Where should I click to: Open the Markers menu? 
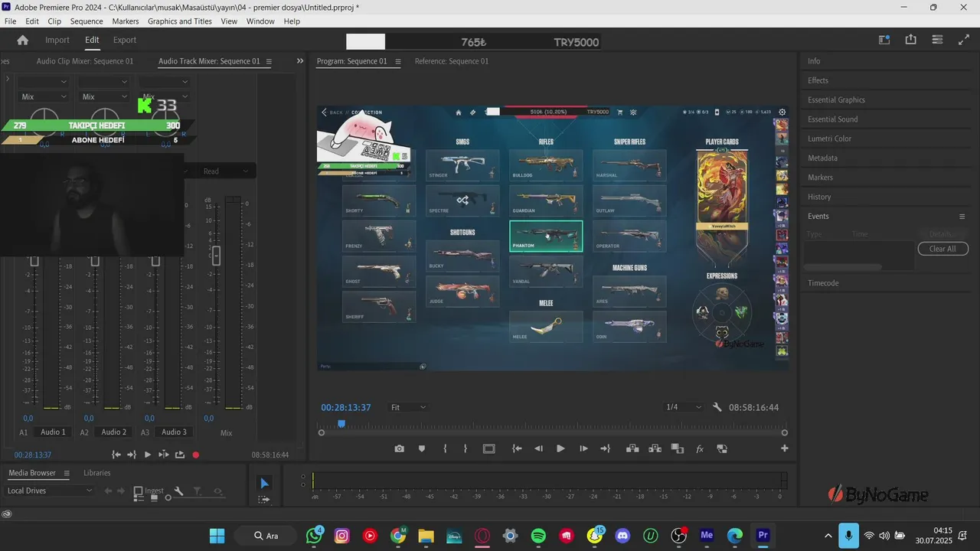coord(126,21)
